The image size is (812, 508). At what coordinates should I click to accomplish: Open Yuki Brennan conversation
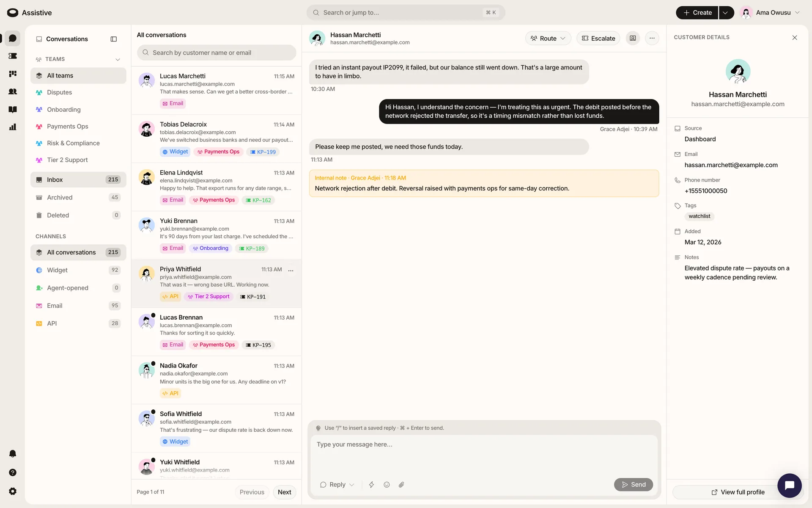click(x=217, y=235)
